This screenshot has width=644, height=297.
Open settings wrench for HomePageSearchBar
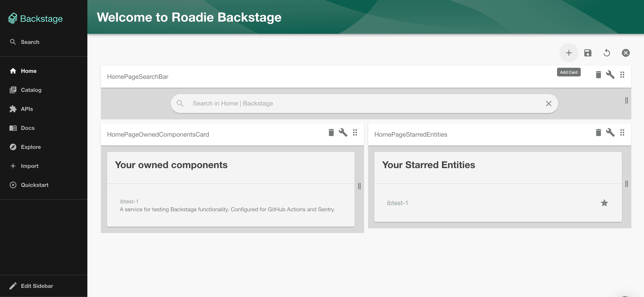[x=610, y=75]
